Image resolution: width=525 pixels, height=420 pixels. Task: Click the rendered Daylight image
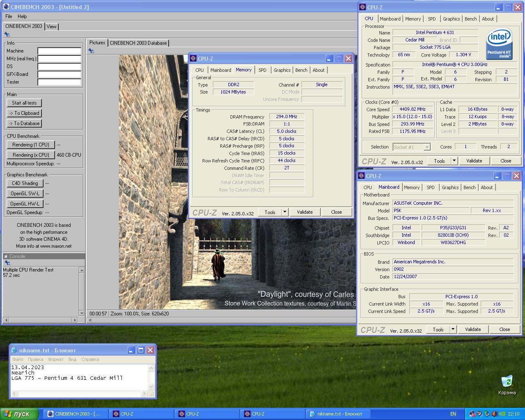[237, 182]
